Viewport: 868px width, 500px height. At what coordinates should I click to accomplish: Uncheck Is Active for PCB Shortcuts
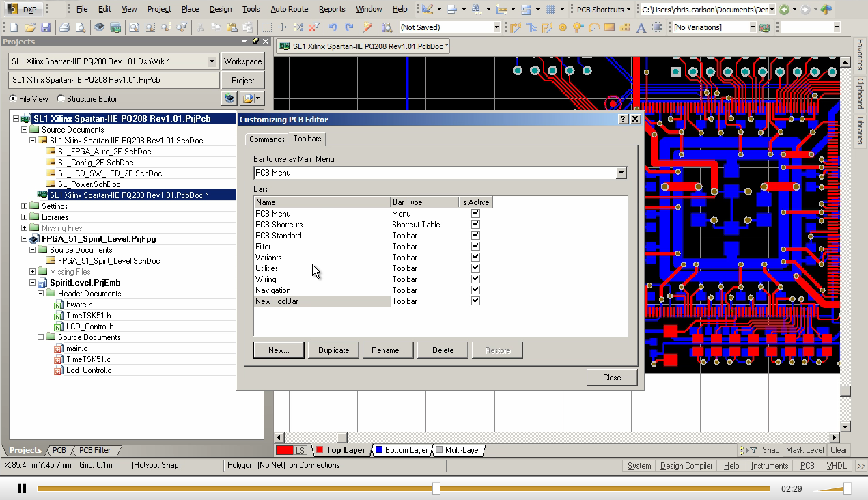[x=476, y=224]
